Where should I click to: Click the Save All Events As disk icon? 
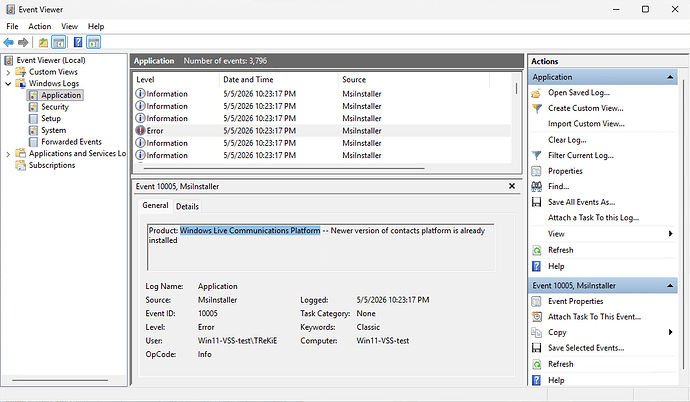coord(536,202)
